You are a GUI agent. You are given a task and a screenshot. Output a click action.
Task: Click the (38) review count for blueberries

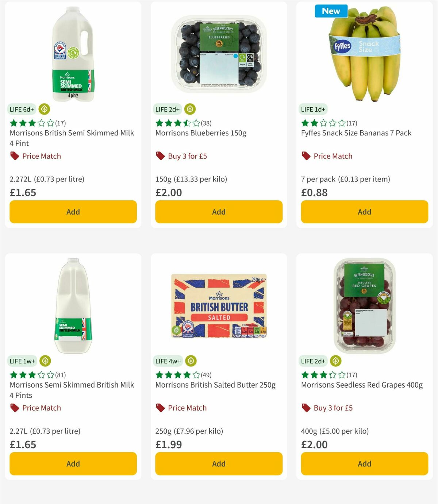point(206,123)
